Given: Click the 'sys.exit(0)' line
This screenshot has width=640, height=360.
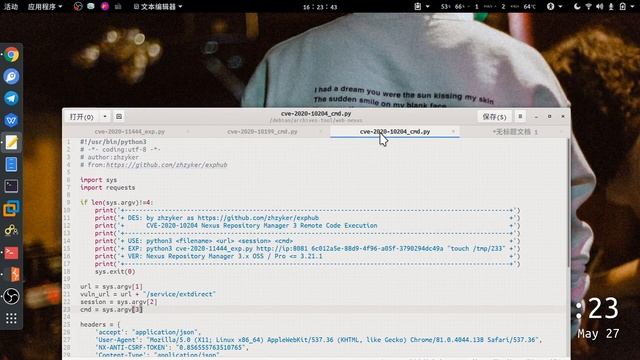Looking at the screenshot, I should 115,271.
